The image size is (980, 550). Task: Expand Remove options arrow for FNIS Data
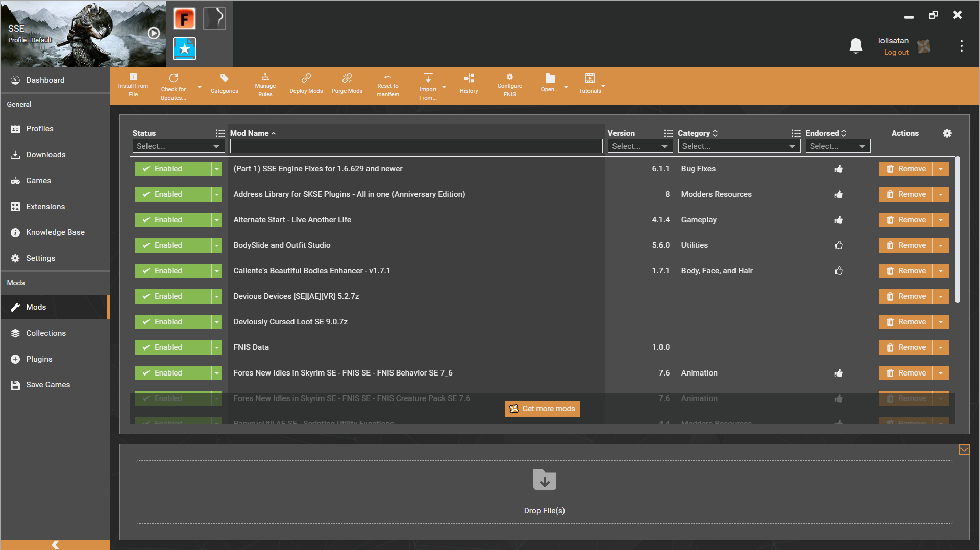click(x=941, y=347)
